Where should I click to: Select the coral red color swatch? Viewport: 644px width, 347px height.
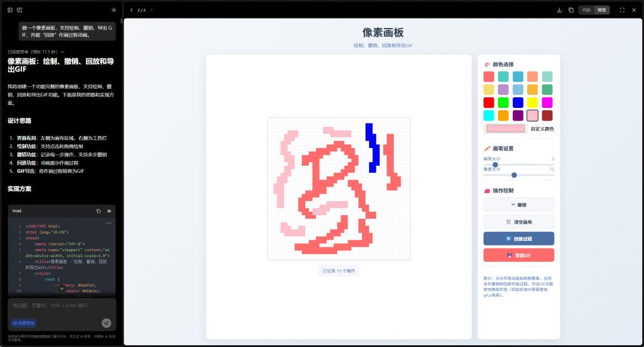pos(489,76)
